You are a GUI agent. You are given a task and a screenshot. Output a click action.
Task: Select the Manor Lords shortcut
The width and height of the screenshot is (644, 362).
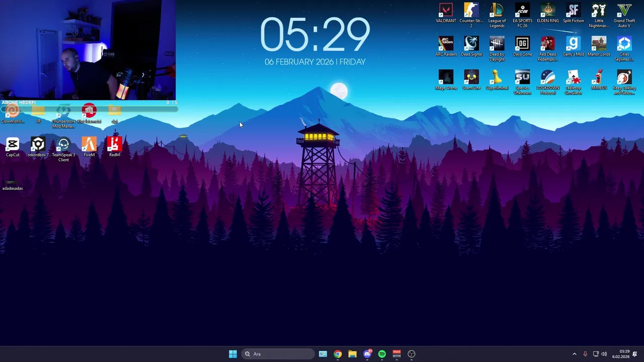pos(599,47)
